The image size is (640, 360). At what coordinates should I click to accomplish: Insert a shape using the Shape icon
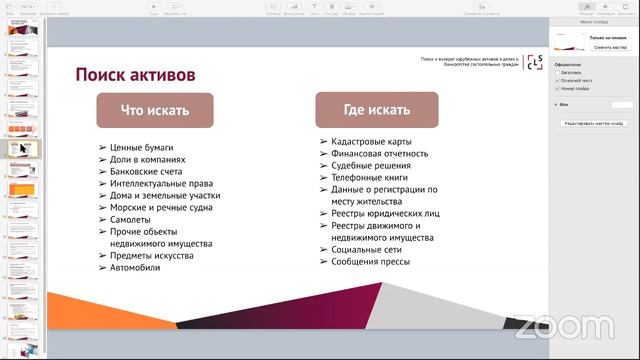[331, 7]
